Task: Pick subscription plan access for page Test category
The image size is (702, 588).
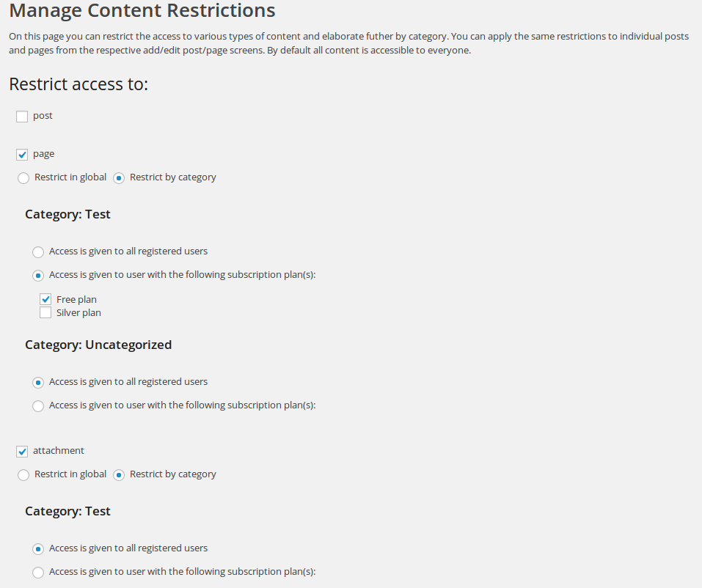Action: coord(38,276)
